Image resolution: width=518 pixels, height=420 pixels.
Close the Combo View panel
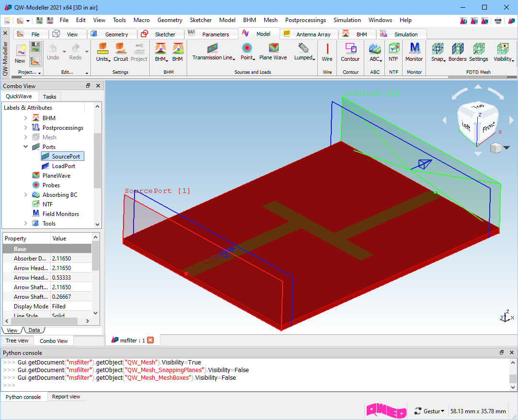pos(98,86)
